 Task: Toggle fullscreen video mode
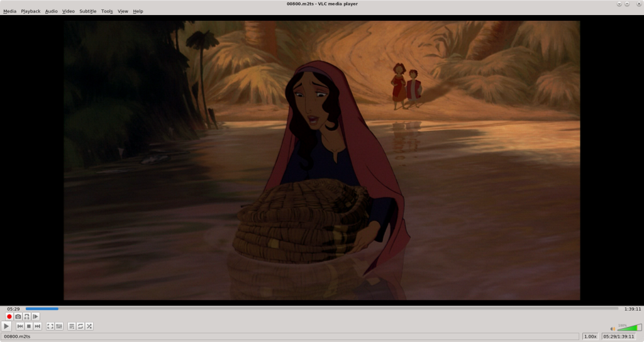[50, 326]
